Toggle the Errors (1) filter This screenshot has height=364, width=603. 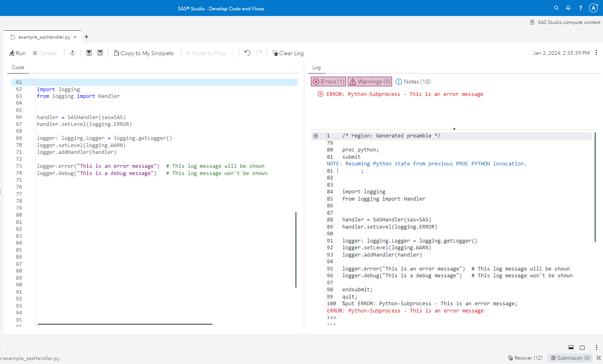[328, 82]
